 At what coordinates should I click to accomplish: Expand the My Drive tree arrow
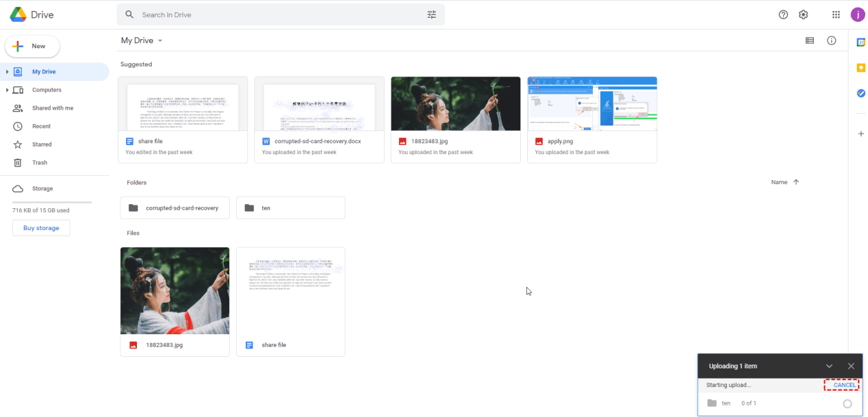click(7, 72)
